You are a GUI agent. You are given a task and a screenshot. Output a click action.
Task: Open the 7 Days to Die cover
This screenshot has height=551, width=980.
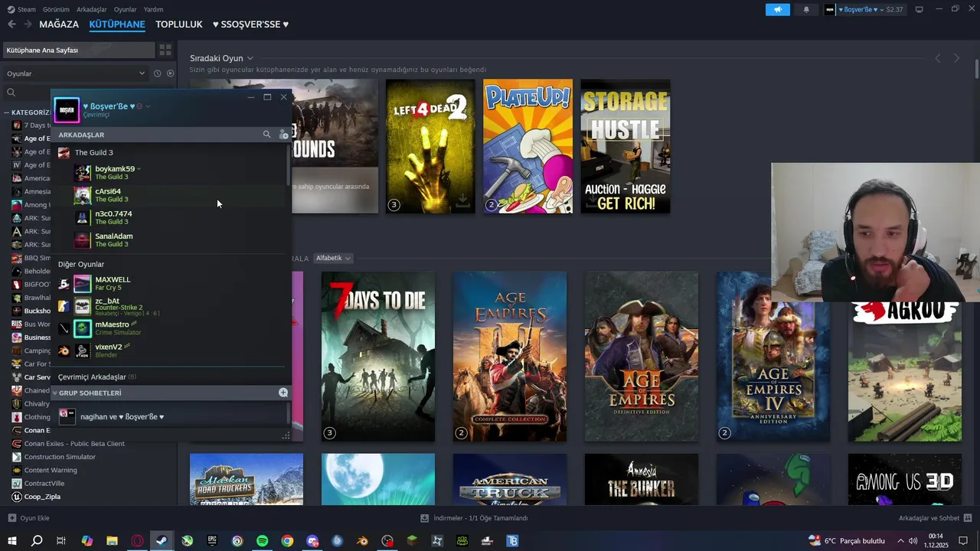tap(378, 357)
